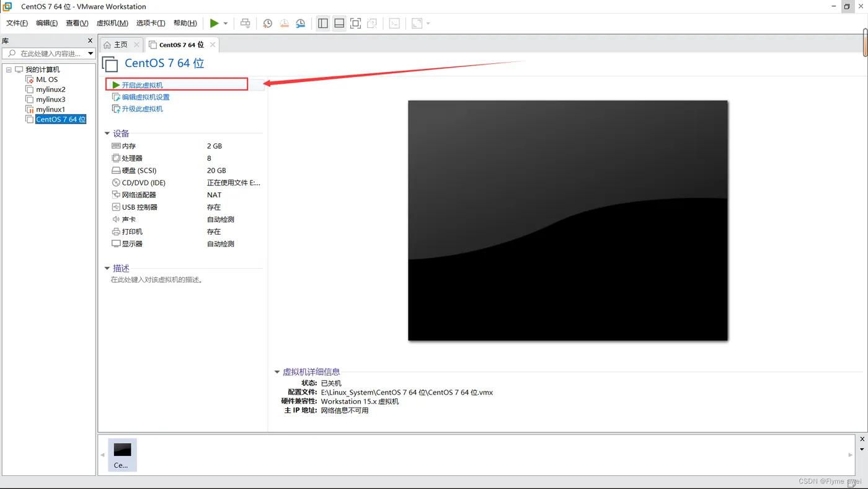The width and height of the screenshot is (868, 489).
Task: Click the 硬盘 (SCSI) disk icon
Action: (x=116, y=170)
